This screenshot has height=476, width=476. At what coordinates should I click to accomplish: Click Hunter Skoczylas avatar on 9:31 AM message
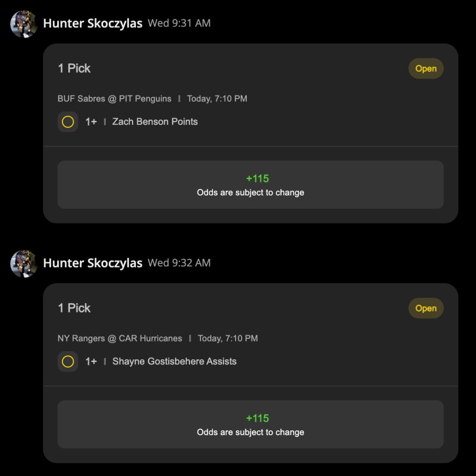pyautogui.click(x=24, y=24)
